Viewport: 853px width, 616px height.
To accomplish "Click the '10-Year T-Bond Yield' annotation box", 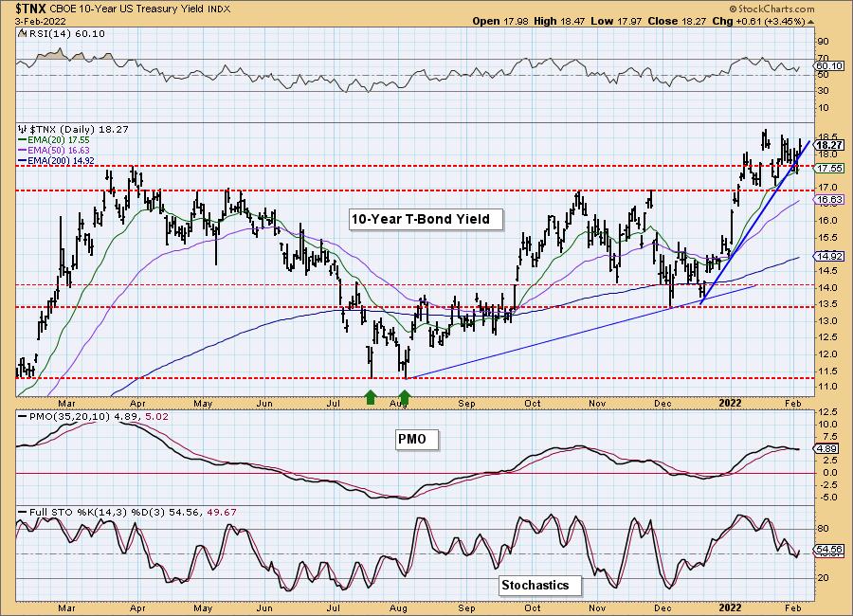I will click(426, 219).
